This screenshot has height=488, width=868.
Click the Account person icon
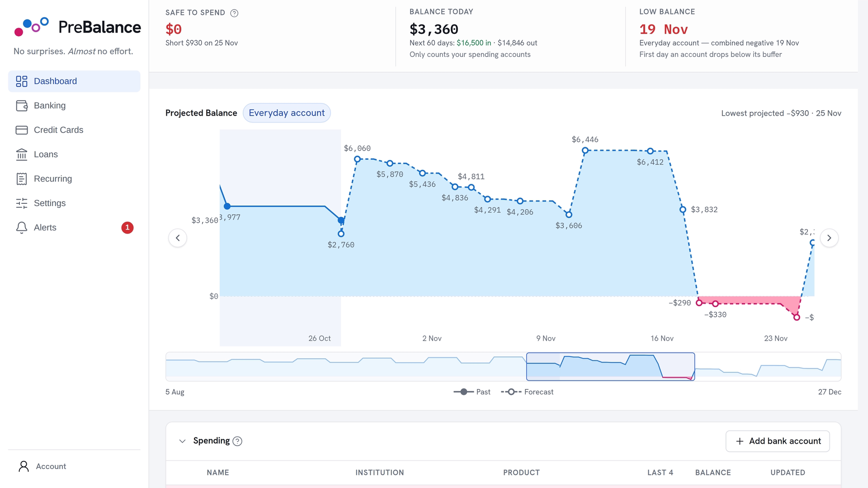click(x=24, y=466)
